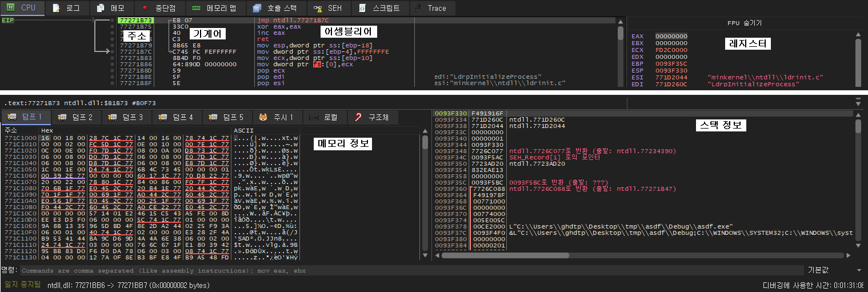868x292 pixels.
Task: Open the 메모리 맵 memory map tab
Action: click(x=217, y=8)
